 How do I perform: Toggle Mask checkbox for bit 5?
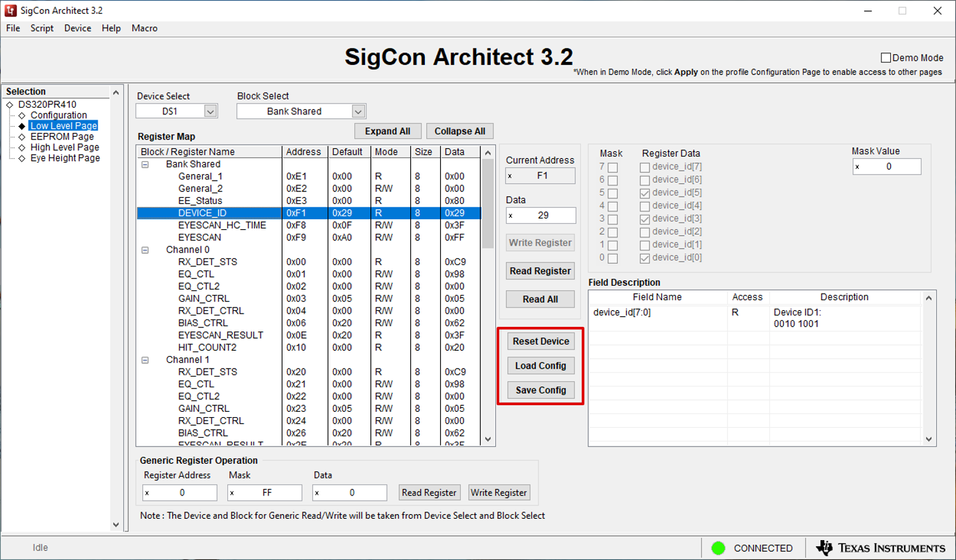click(x=613, y=193)
